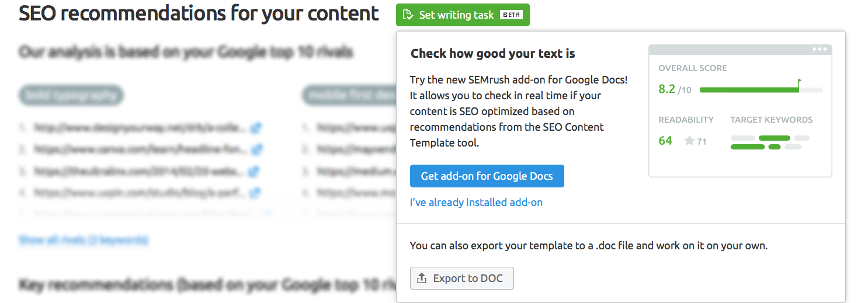The width and height of the screenshot is (868, 303).
Task: Open external link icon for designyourway.net rival
Action: click(256, 127)
